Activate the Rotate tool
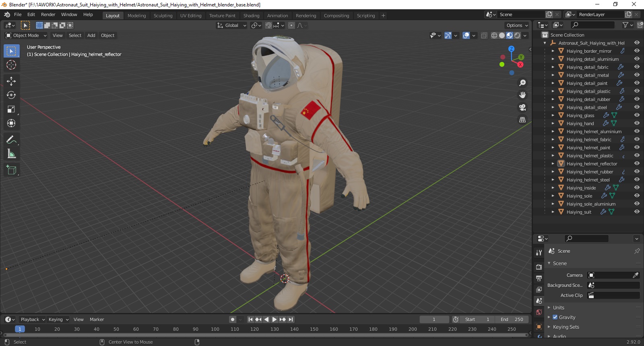The image size is (644, 346). [11, 95]
